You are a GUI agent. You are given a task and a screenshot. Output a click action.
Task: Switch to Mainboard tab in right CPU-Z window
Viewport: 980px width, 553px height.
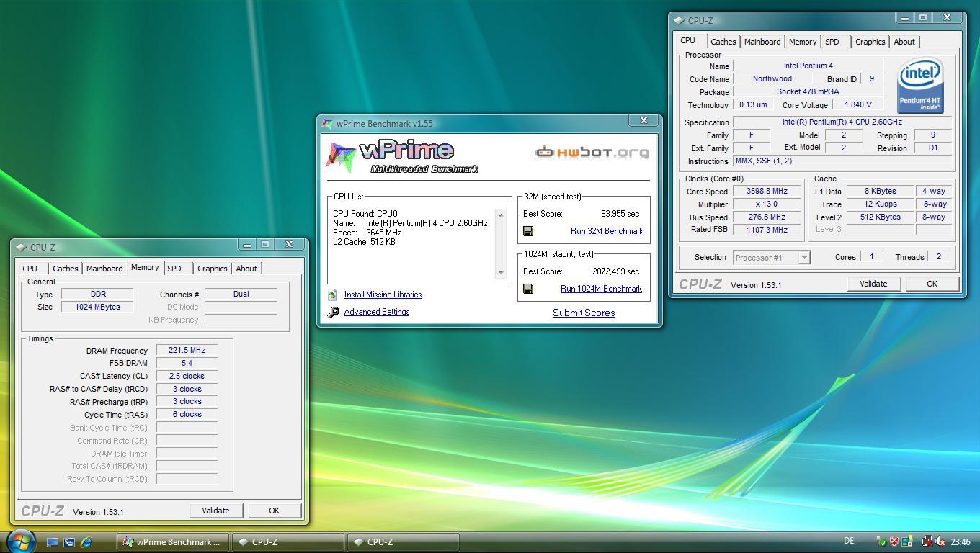[x=762, y=42]
